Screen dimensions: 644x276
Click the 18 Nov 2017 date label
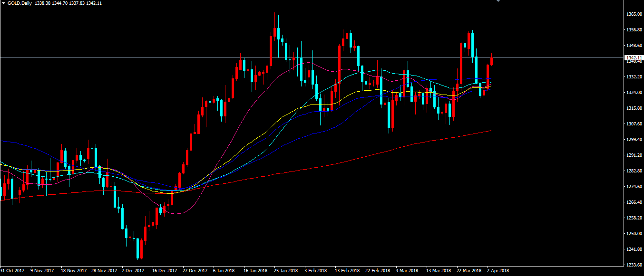click(x=73, y=271)
